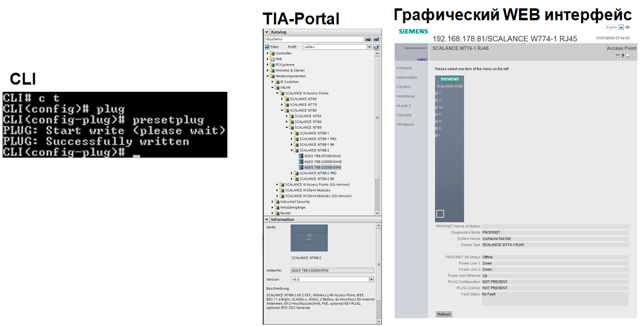Image resolution: width=644 pixels, height=326 pixels.
Task: Click the L1 LED indicator on SCALANCE W700
Action: pyautogui.click(x=437, y=94)
